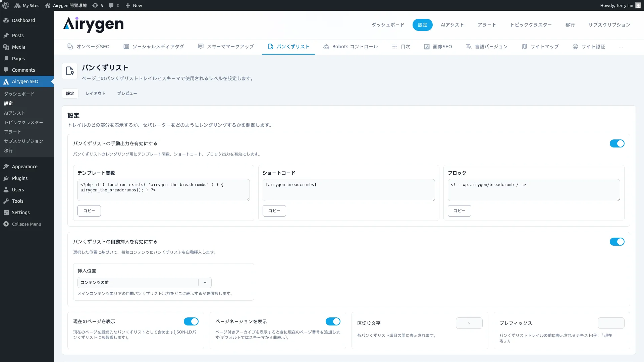Click the 目次 list icon
This screenshot has width=644, height=362.
(395, 47)
